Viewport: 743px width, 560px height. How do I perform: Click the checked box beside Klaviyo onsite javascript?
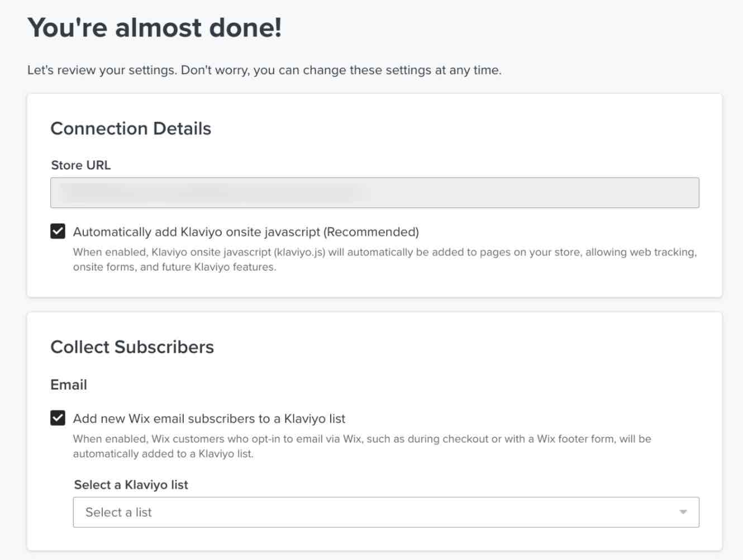[58, 231]
